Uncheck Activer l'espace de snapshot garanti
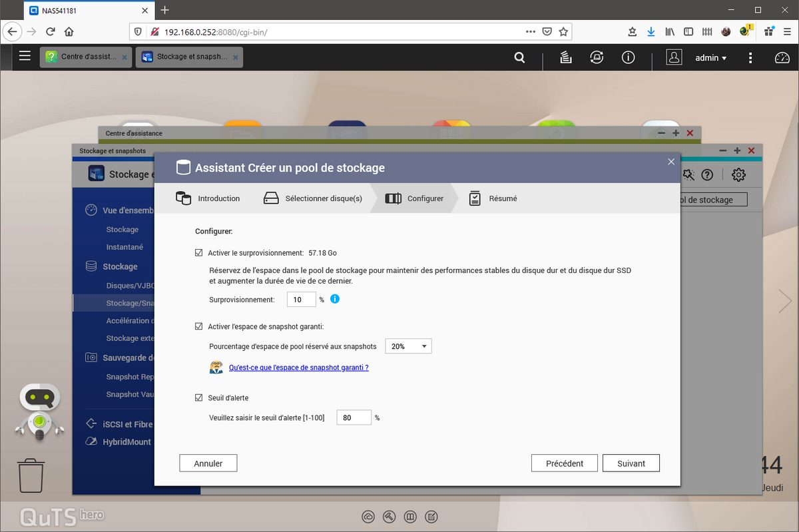Screen dimensions: 799x532 [x=198, y=326]
